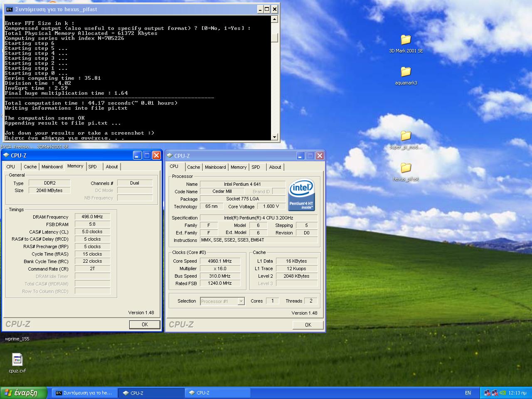The image size is (532, 399).
Task: Select the cpuz.cvf file icon
Action: [x=17, y=360]
